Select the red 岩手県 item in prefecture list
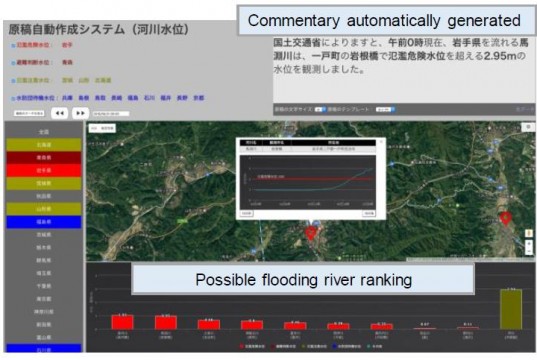The height and width of the screenshot is (360, 537). point(44,170)
